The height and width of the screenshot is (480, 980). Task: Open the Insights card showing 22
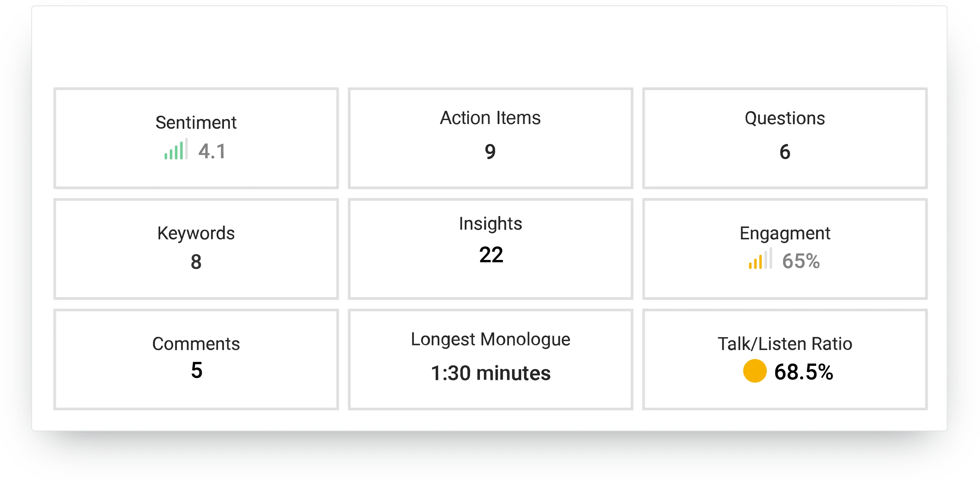pos(490,249)
